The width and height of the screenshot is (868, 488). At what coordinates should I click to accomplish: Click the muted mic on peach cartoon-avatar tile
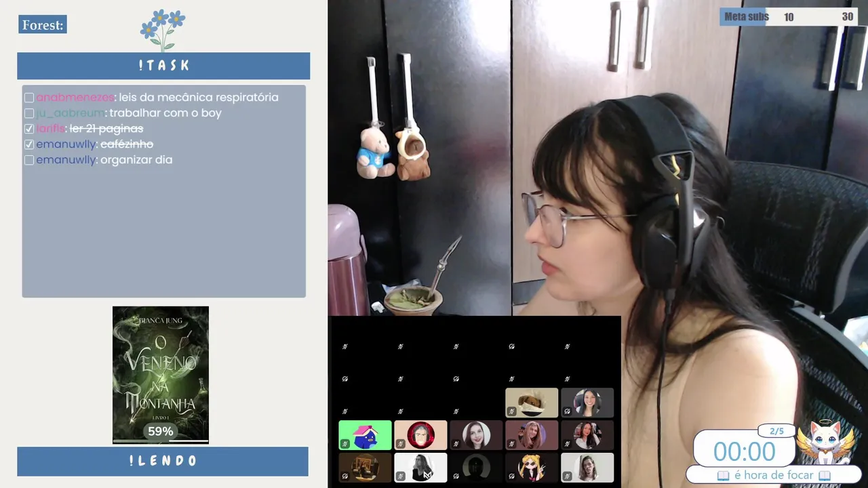click(x=401, y=444)
